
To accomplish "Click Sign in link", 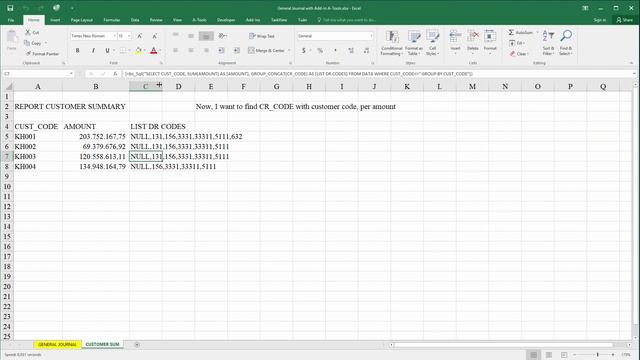I will tap(600, 20).
